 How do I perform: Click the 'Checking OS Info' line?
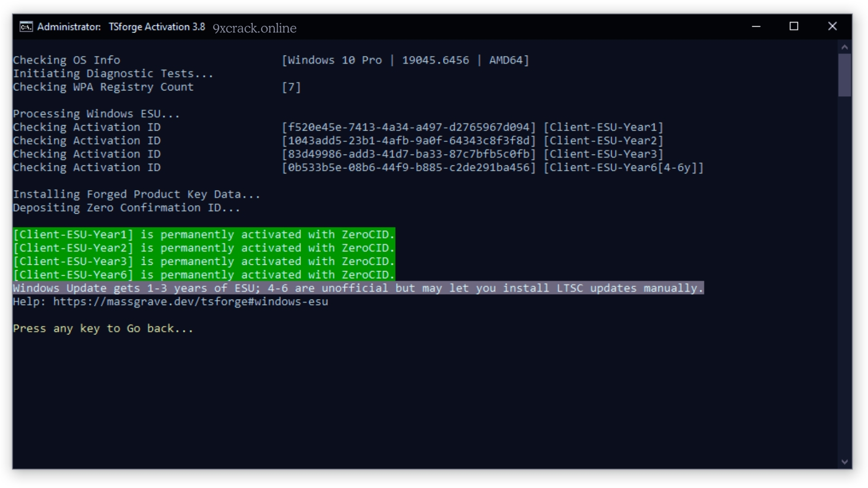point(66,60)
